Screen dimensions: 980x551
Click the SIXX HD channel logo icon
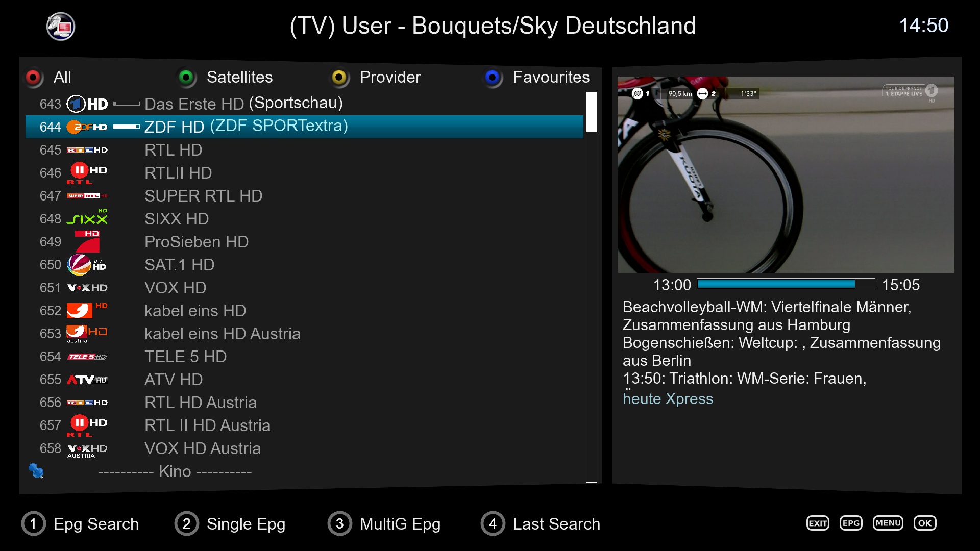88,219
